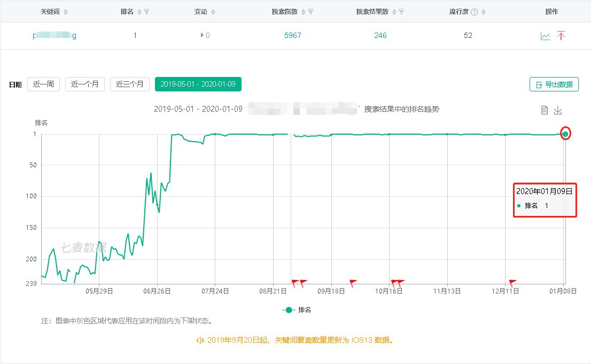Click the export icon inside 导出数据 button

[539, 84]
